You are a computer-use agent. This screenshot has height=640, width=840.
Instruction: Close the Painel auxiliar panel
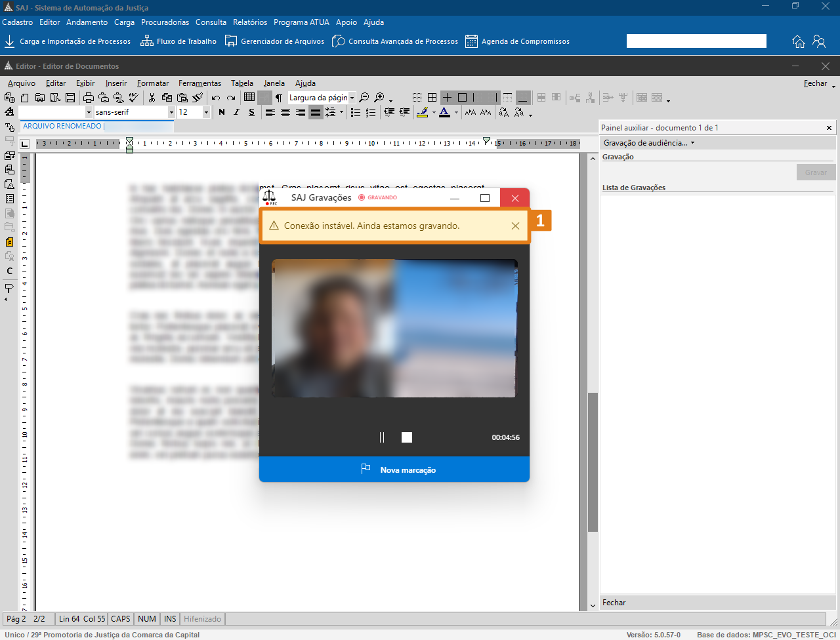pos(829,128)
